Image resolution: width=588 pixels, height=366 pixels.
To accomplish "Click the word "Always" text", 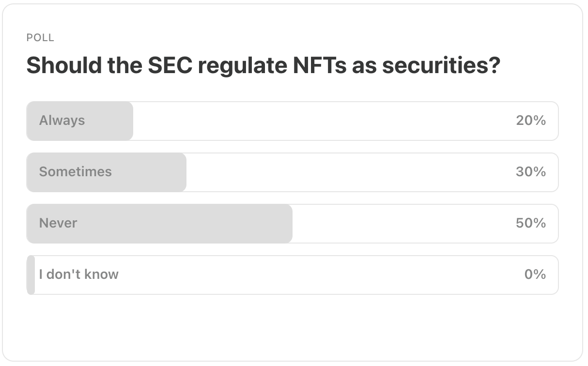I will click(62, 121).
